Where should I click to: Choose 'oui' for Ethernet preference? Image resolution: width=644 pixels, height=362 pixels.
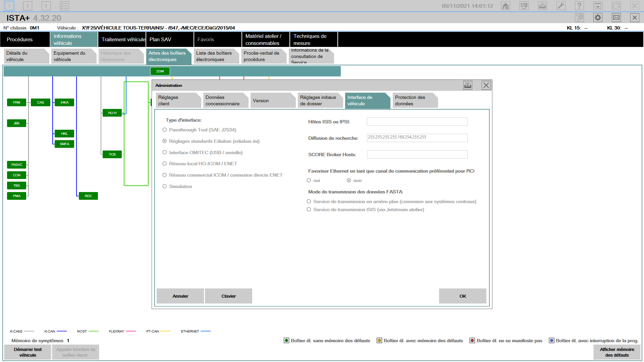click(x=309, y=180)
